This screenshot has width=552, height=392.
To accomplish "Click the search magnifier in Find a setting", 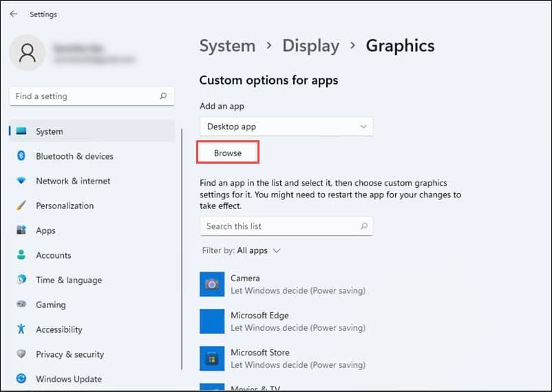I will tap(163, 96).
